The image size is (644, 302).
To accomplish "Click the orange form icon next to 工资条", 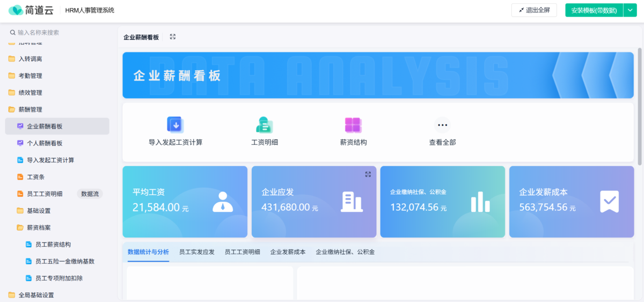I will pos(20,177).
